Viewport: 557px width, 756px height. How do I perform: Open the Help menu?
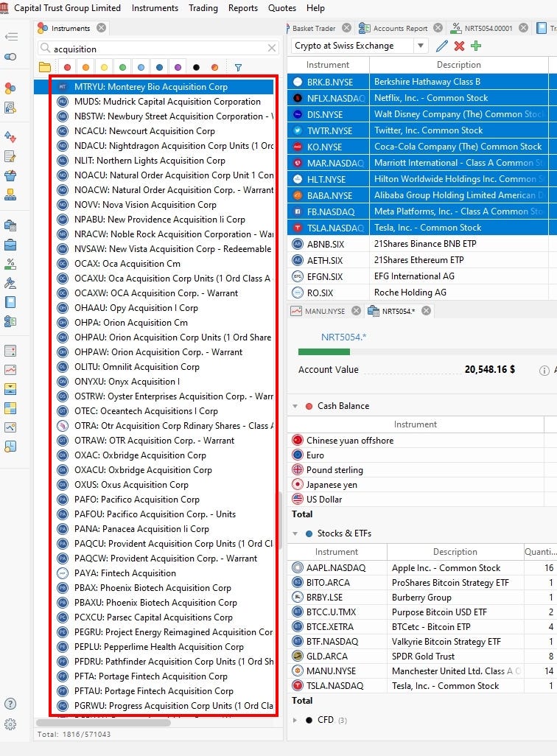click(315, 8)
